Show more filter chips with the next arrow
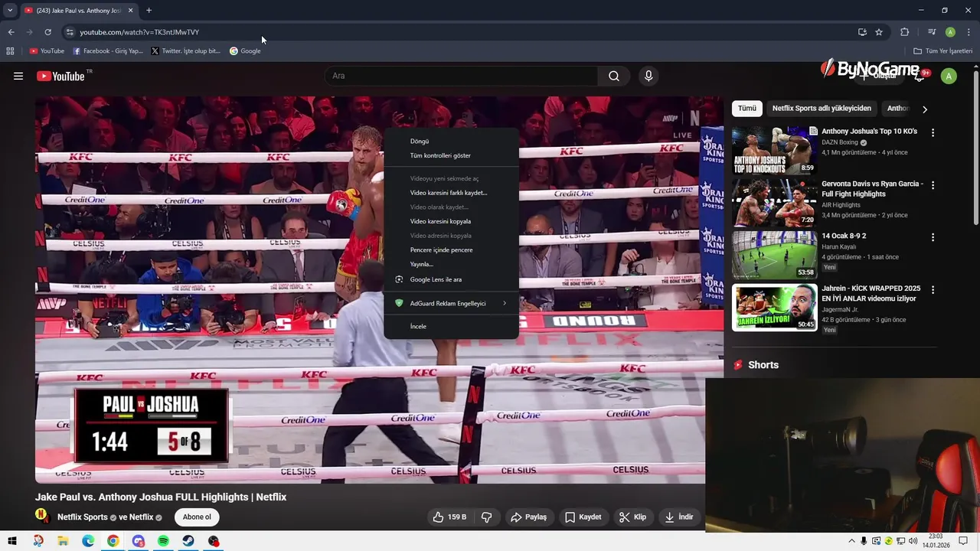The height and width of the screenshot is (551, 980). (925, 109)
